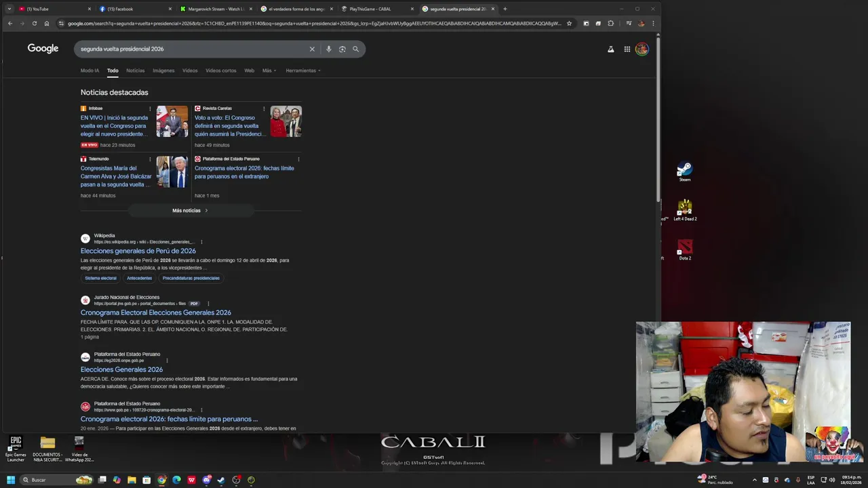Expand Más noticias button
Screen dimensions: 868x488
(191, 211)
